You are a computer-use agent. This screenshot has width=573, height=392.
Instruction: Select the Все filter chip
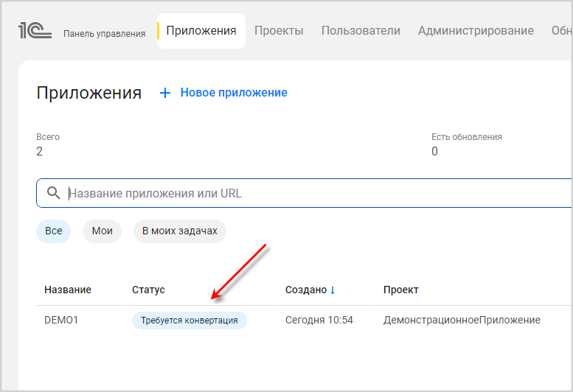(53, 231)
